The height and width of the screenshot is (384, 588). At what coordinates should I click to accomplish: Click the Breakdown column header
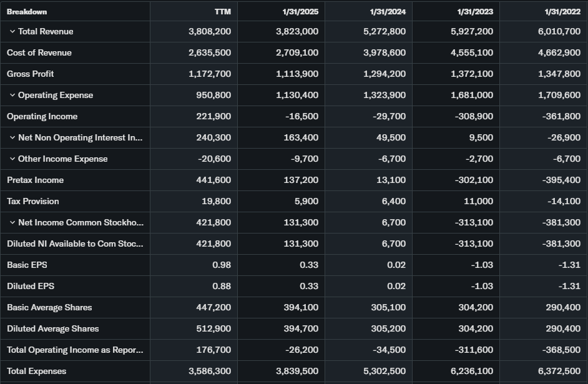pos(27,12)
